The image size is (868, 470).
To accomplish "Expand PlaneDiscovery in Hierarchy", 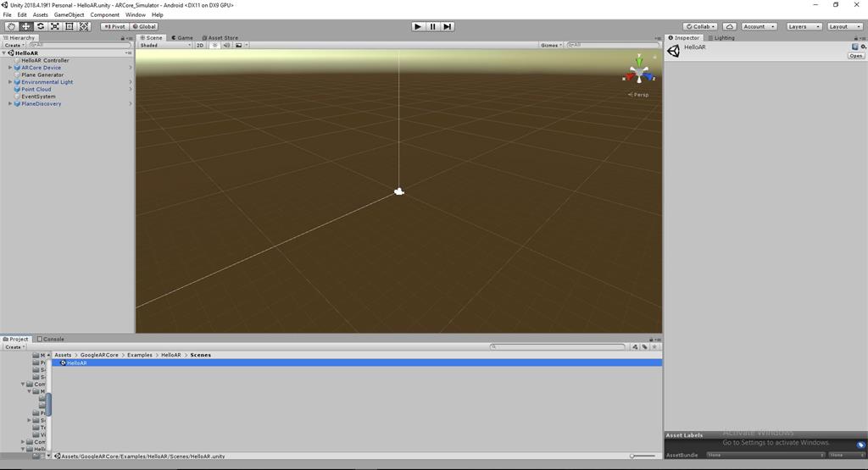I will pos(10,103).
